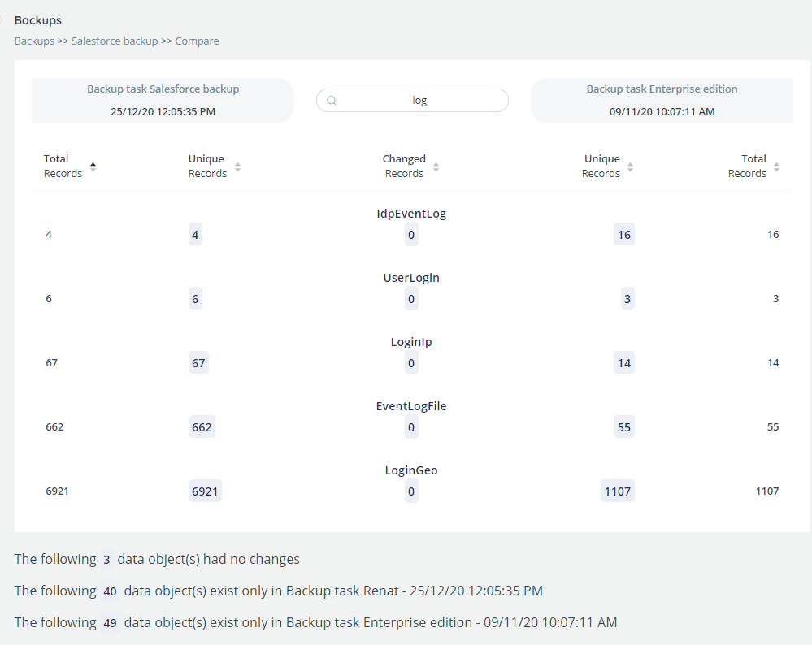Sort the left Unique Records column
The width and height of the screenshot is (812, 645).
click(x=237, y=167)
